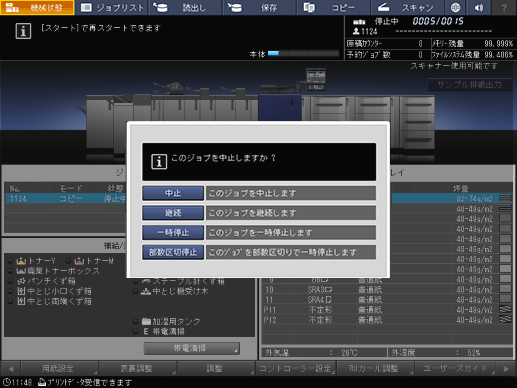517x388 pixels.
Task: Choose 部数区切停止 button
Action: click(173, 252)
